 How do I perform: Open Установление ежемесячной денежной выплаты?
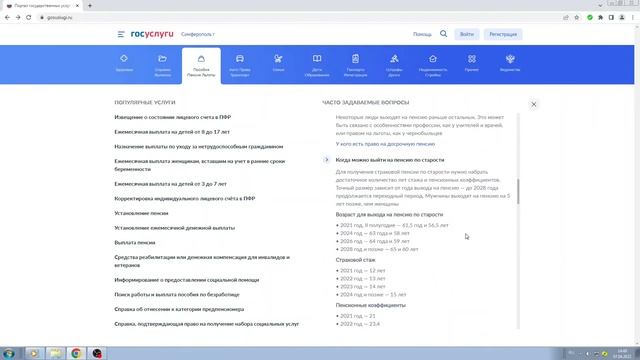click(x=175, y=228)
